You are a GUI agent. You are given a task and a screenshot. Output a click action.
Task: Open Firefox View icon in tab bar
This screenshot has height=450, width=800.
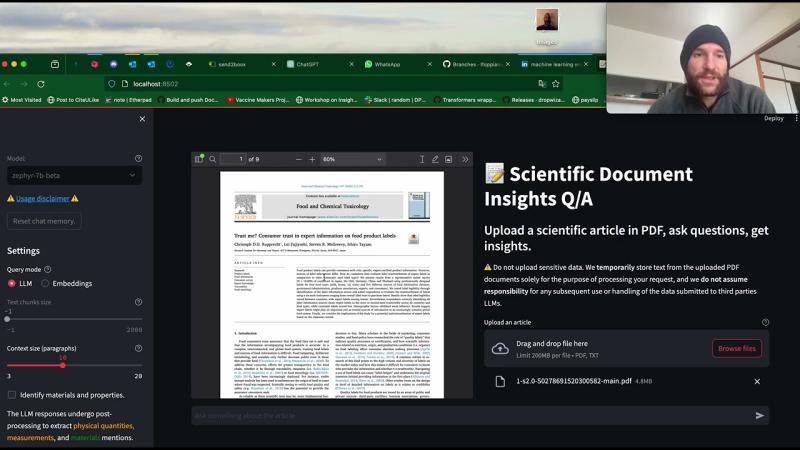55,64
